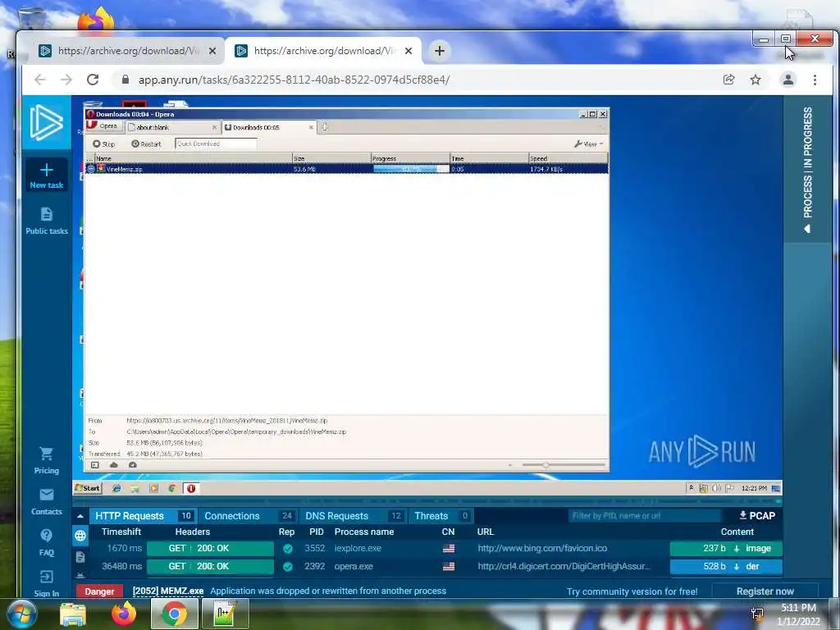Select the VineMemz.zip download row

click(347, 169)
